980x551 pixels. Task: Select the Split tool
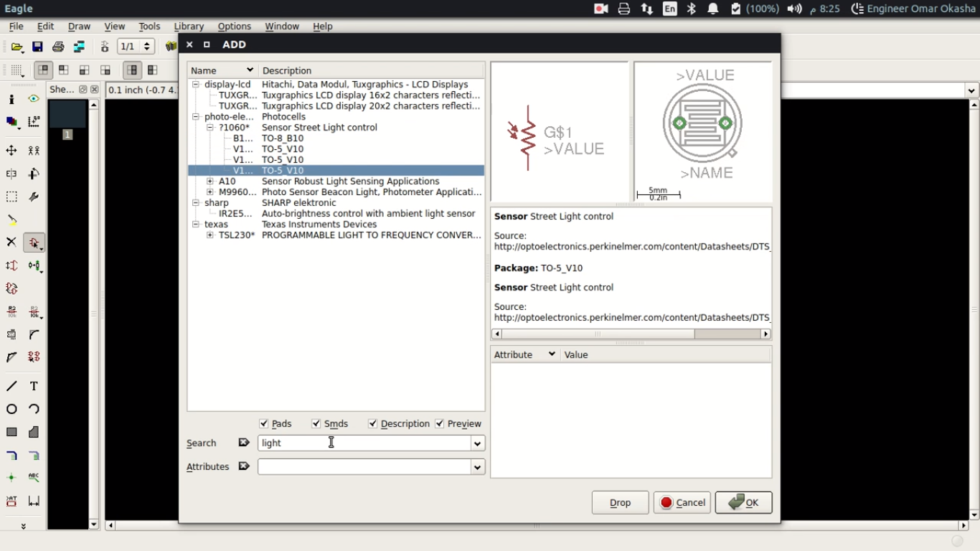coord(11,357)
